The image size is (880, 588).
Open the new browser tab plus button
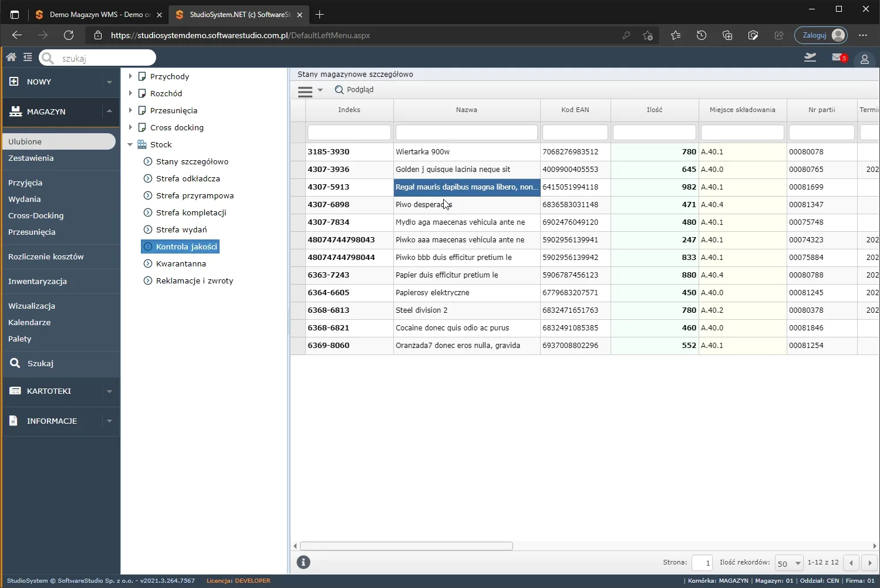[319, 14]
